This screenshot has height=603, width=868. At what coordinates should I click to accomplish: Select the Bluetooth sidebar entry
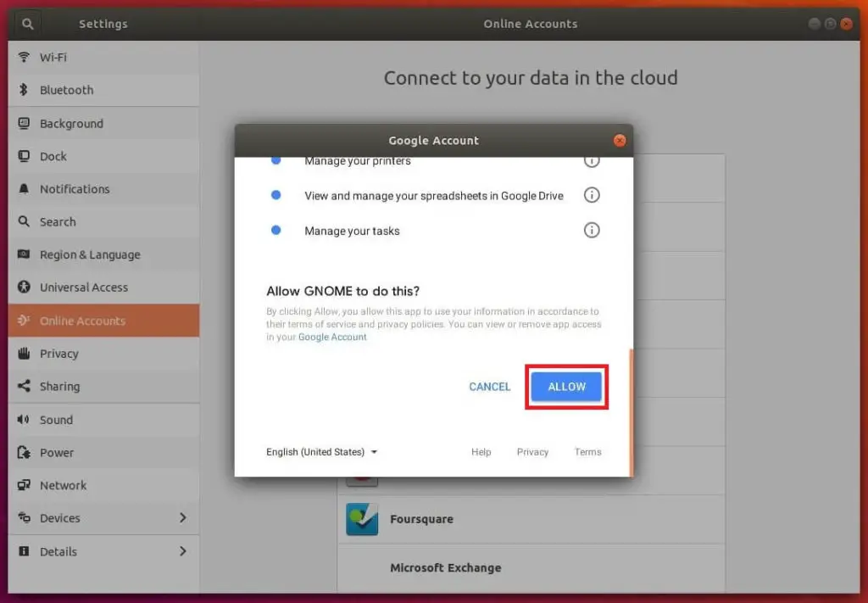tap(103, 90)
